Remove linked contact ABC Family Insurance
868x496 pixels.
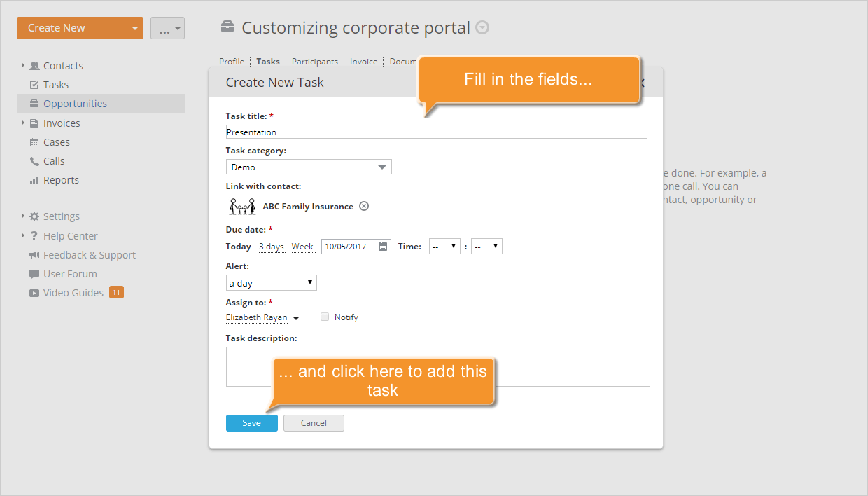point(363,206)
